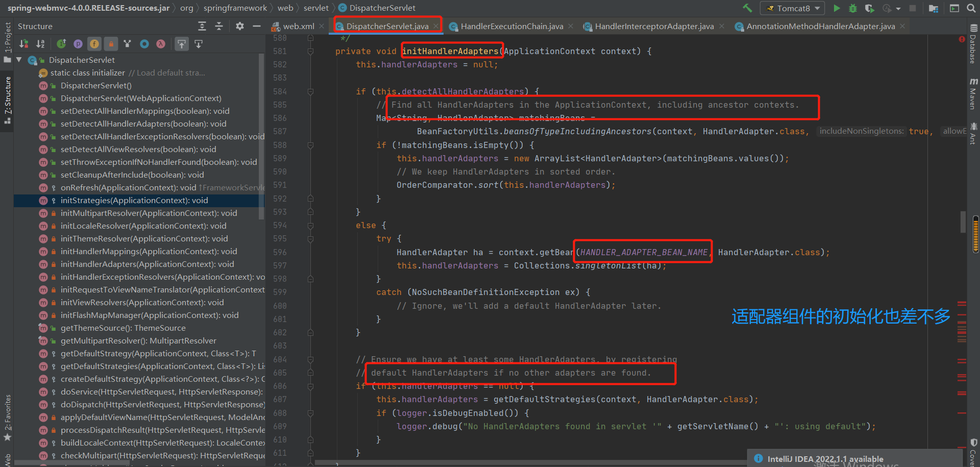Toggle Show Fields filter
The width and height of the screenshot is (980, 467).
coord(94,44)
